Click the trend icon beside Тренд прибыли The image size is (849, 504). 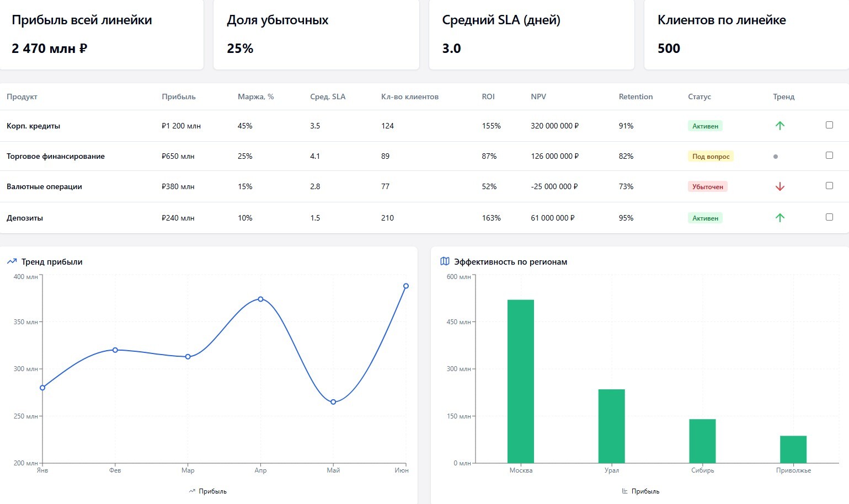(x=12, y=262)
